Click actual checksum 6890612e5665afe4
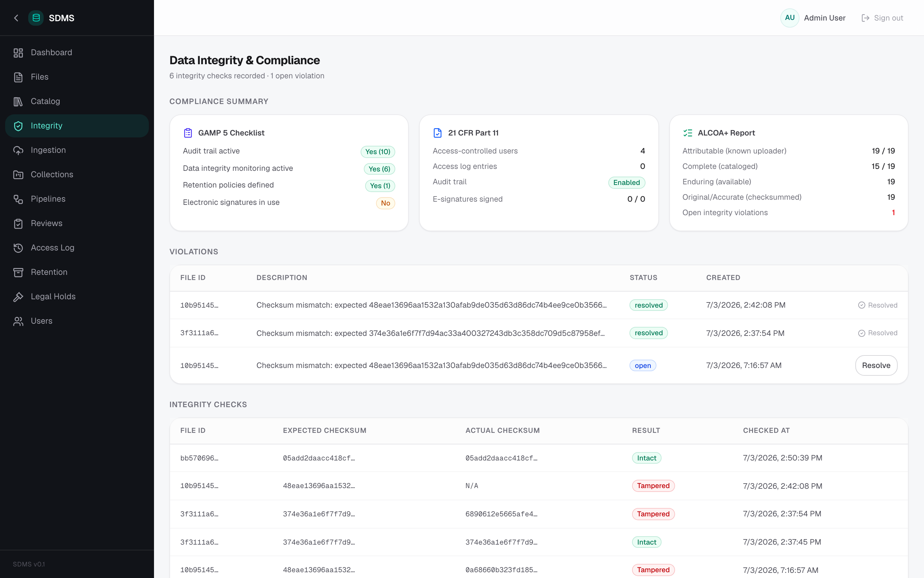 pyautogui.click(x=501, y=514)
